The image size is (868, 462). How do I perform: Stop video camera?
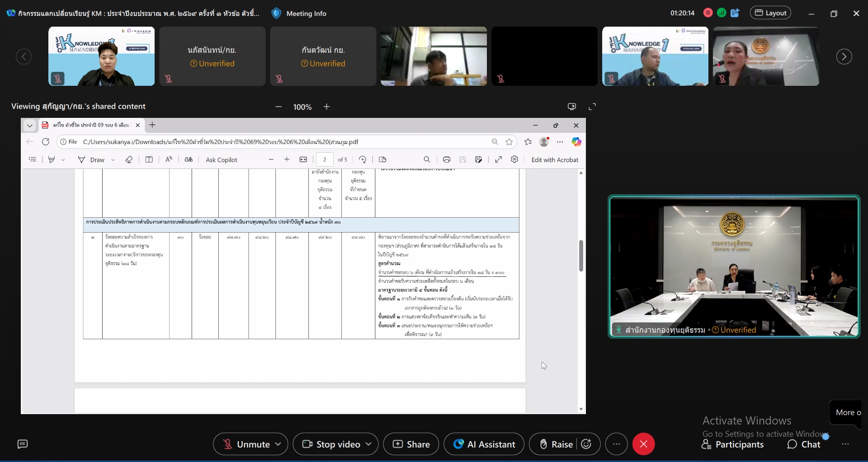point(332,444)
